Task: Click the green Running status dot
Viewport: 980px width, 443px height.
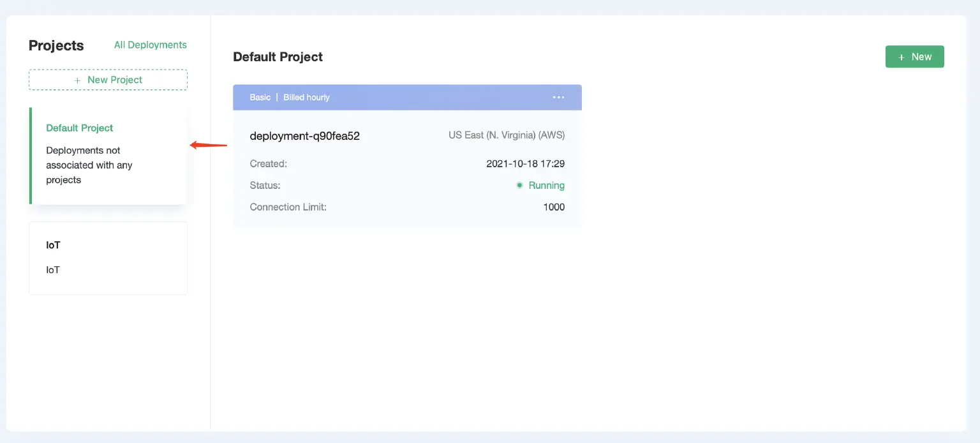Action: point(520,185)
